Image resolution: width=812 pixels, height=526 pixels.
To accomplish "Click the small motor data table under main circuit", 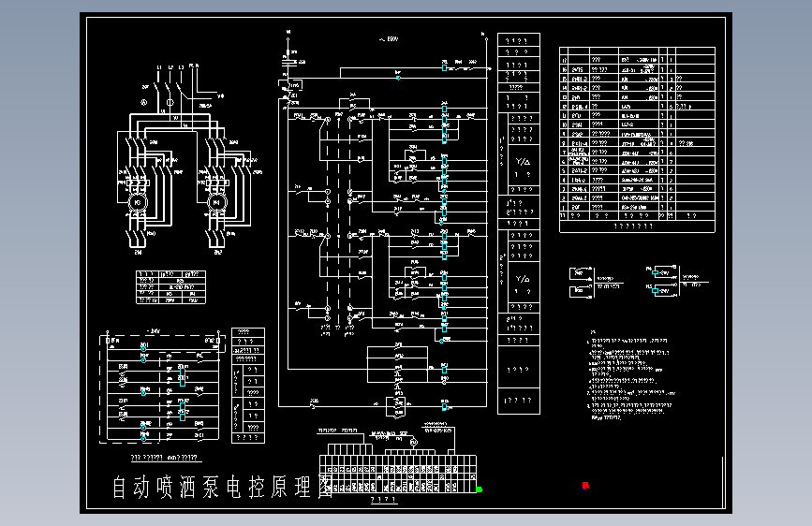I will 170,286.
